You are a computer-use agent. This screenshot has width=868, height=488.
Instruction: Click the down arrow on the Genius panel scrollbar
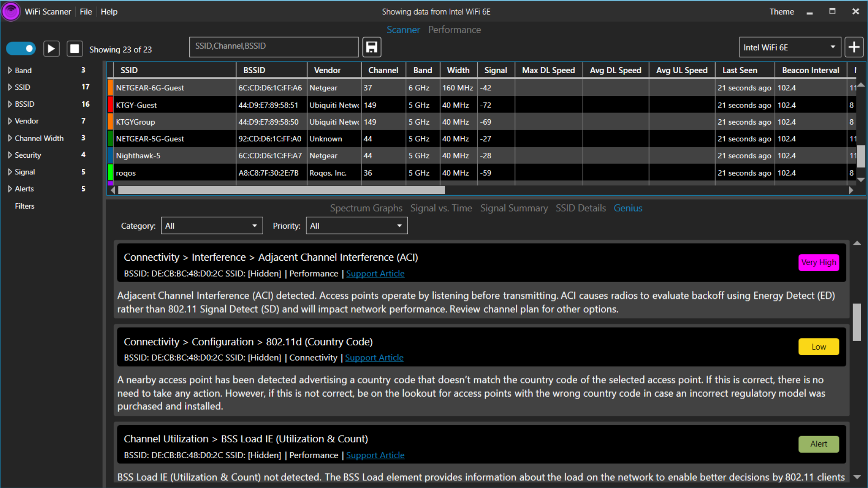(857, 477)
